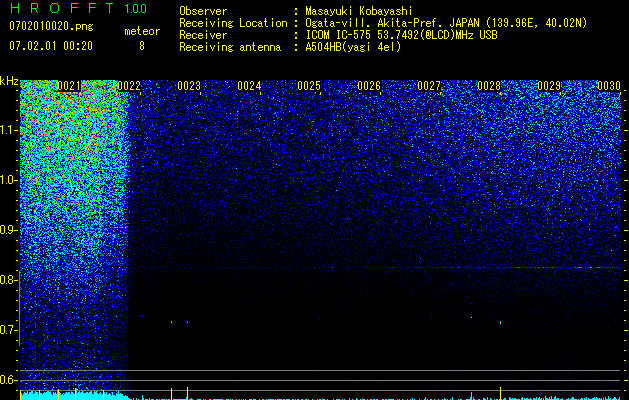Click the yellow meteor detection tick under 0028
This screenshot has width=629, height=400.
(x=501, y=393)
